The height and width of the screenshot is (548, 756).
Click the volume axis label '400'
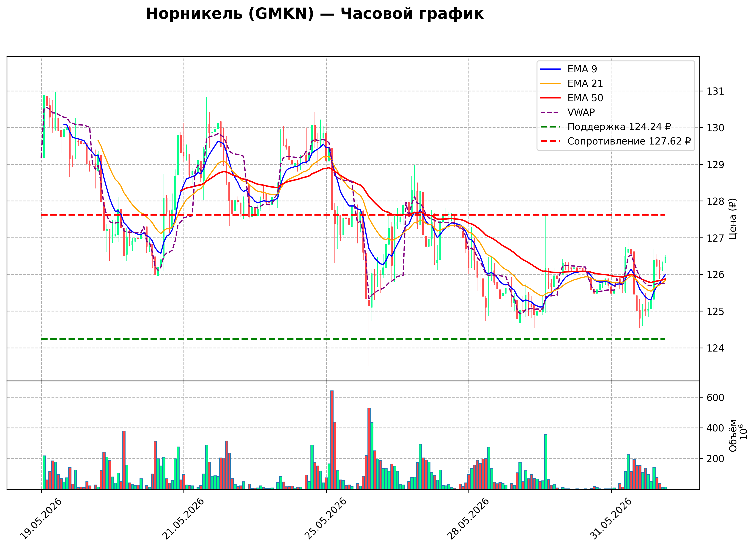pos(715,428)
